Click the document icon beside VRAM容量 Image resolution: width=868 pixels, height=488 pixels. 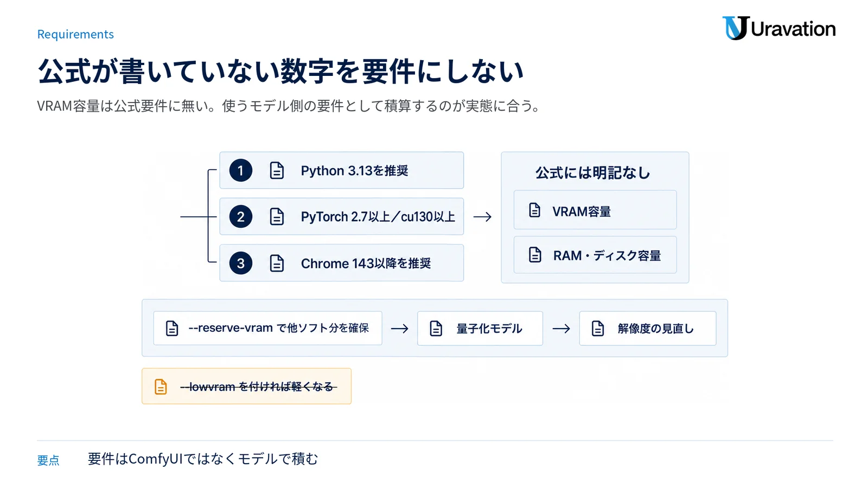tap(534, 210)
